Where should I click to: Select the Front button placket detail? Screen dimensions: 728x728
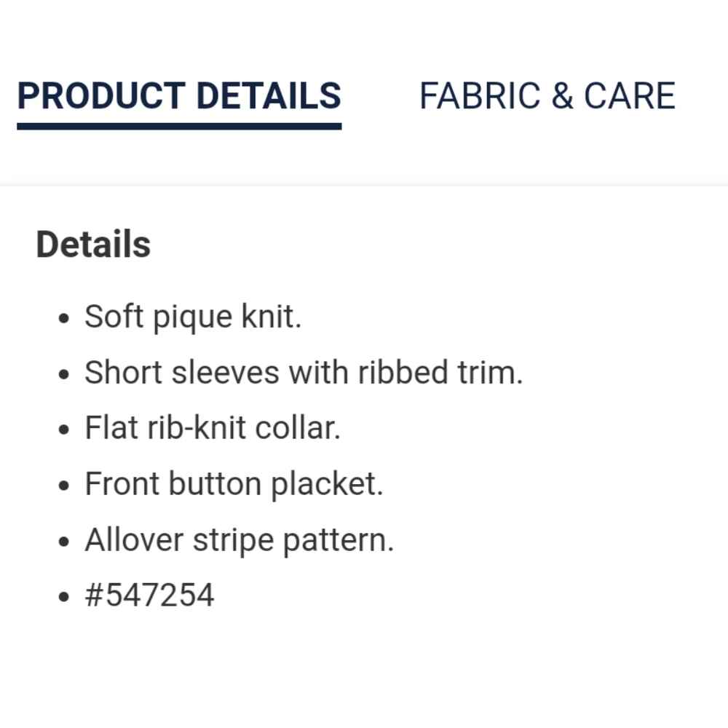234,483
